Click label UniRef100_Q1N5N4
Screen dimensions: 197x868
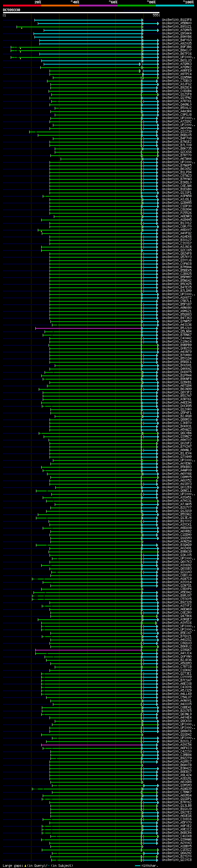click(x=176, y=78)
